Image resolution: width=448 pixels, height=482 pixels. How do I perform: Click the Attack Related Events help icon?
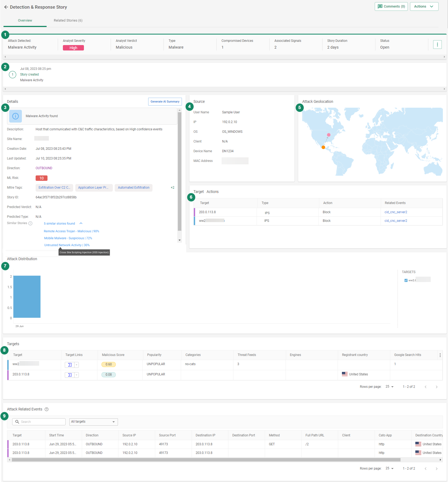click(46, 409)
